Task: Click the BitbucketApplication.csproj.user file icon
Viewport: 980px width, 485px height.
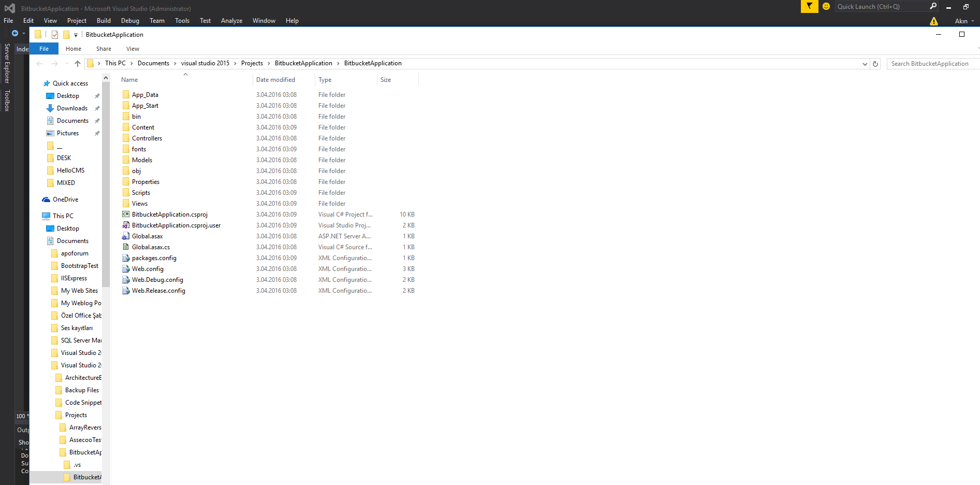Action: pos(126,225)
